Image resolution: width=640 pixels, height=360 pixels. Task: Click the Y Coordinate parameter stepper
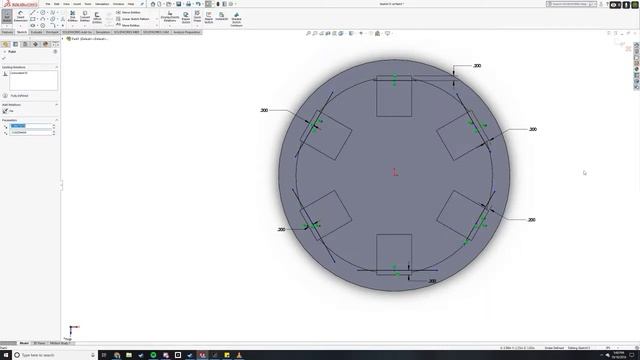click(53, 132)
